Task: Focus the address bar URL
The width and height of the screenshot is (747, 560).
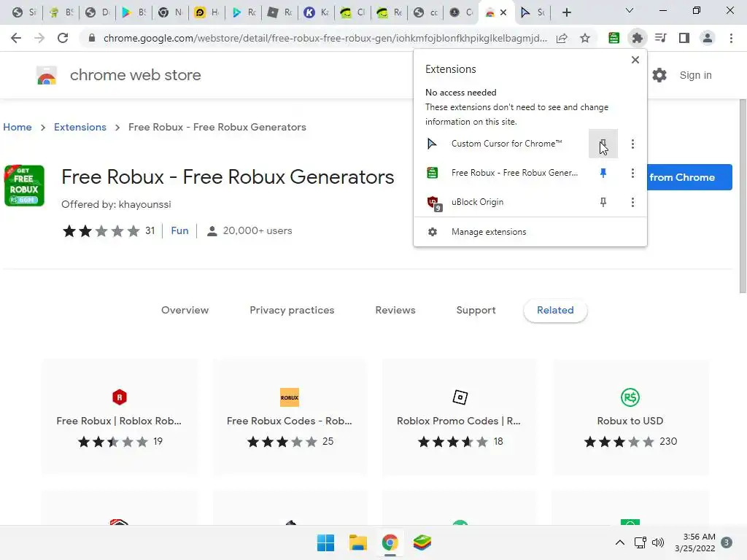Action: [x=325, y=38]
